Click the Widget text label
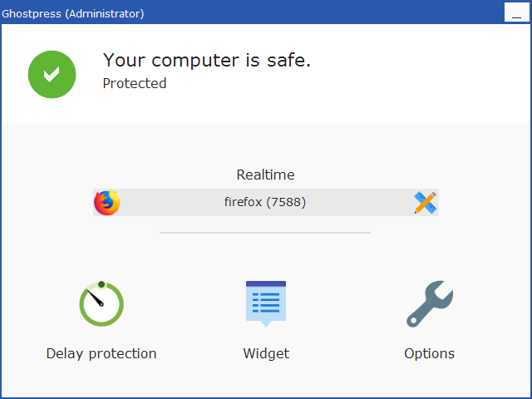The image size is (532, 399). coord(266,353)
